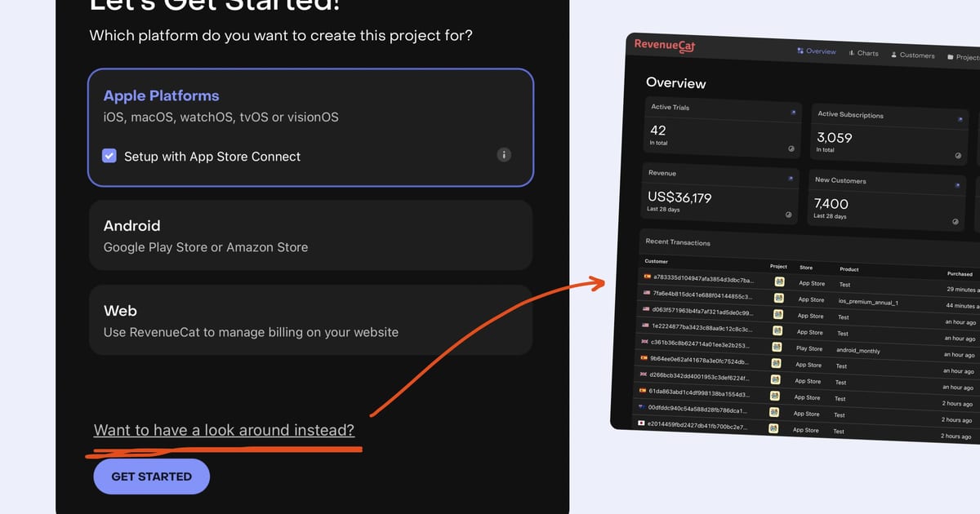
Task: Click the GET STARTED button
Action: pos(152,476)
